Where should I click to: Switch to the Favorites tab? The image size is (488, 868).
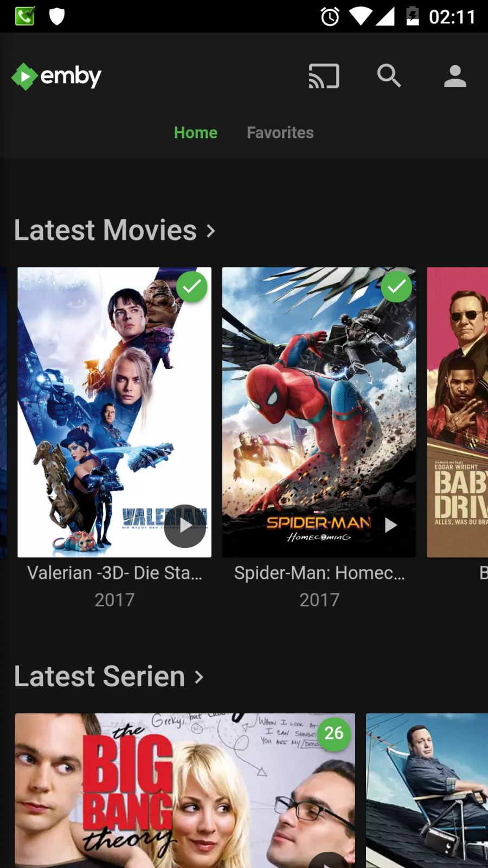pos(280,133)
